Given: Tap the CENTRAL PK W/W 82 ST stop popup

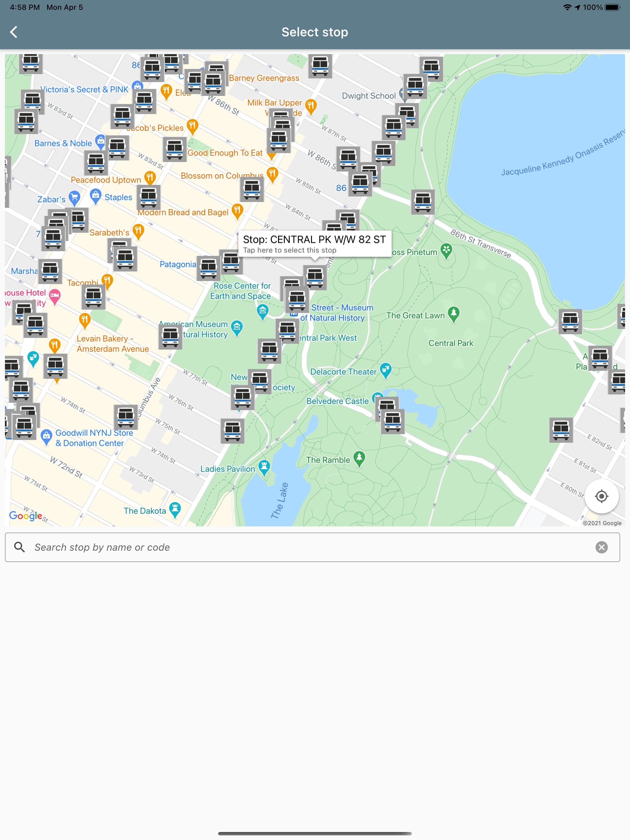Looking at the screenshot, I should 315,244.
